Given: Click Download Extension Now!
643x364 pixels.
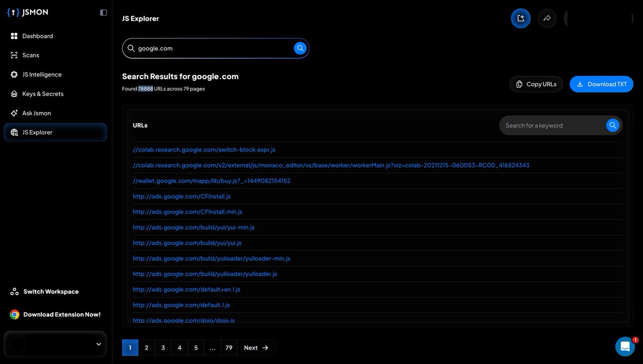Looking at the screenshot, I should [62, 314].
